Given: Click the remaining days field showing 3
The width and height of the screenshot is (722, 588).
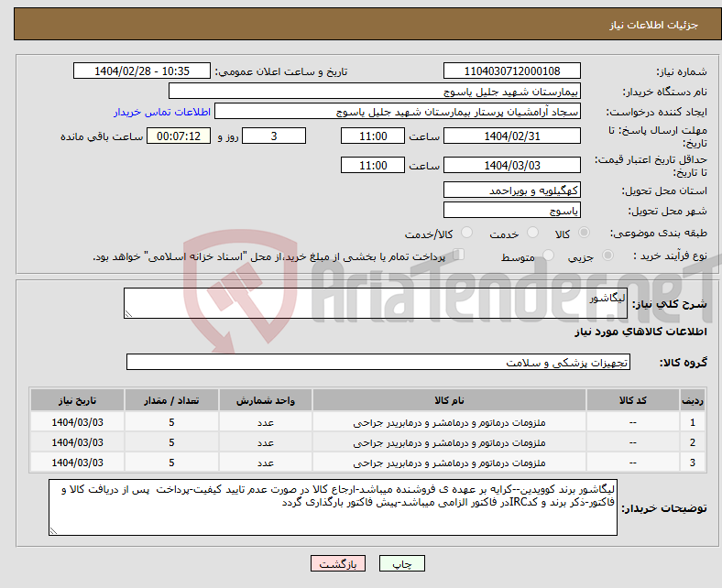Looking at the screenshot, I should 274,136.
